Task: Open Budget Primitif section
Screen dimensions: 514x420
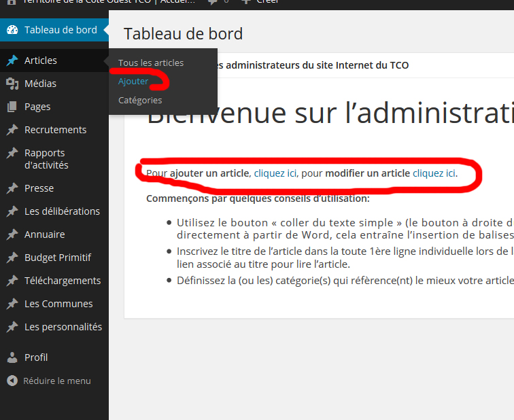Action: (x=54, y=258)
